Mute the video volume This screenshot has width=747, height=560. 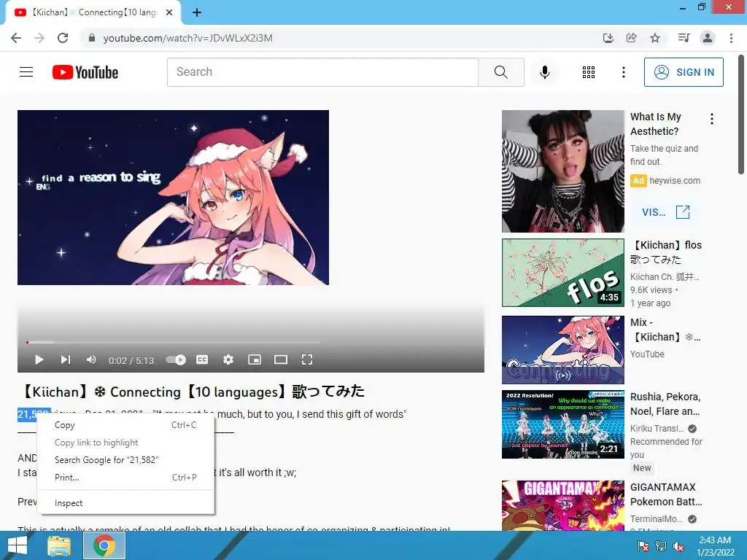(x=91, y=359)
